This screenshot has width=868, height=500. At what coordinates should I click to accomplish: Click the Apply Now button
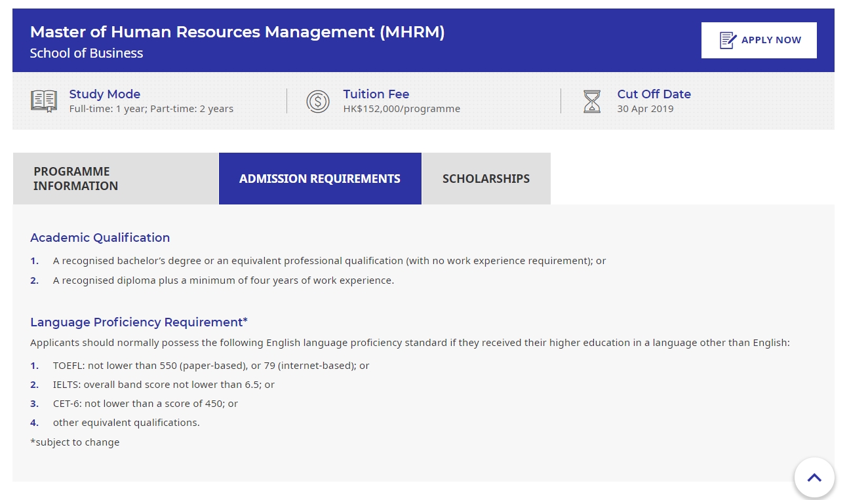point(759,40)
